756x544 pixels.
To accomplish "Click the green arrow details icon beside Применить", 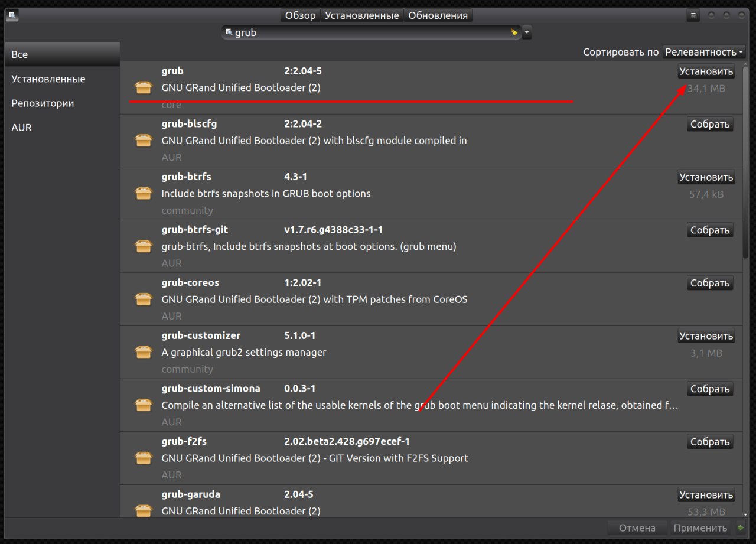I will (x=740, y=527).
